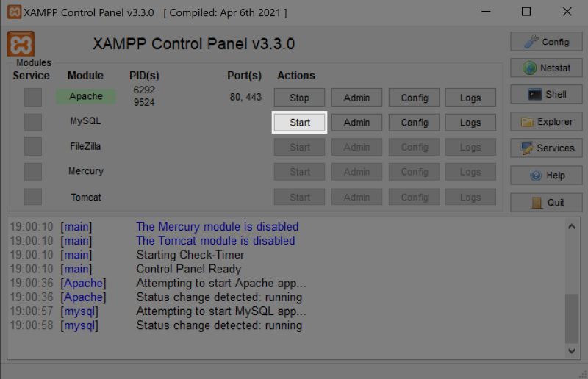View FileZilla Logs
The width and height of the screenshot is (588, 379).
pyautogui.click(x=470, y=147)
